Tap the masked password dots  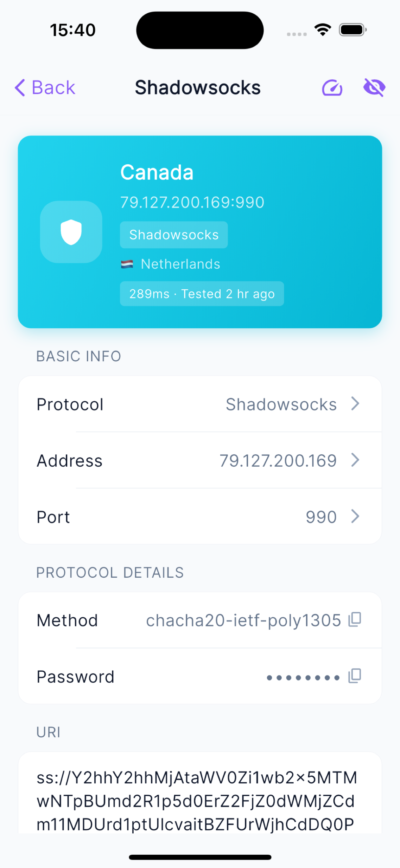(303, 677)
